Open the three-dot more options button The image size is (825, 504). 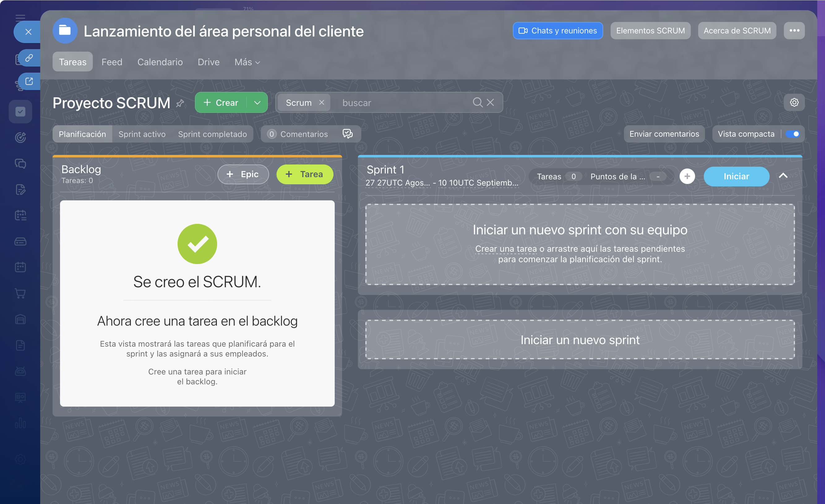(x=794, y=30)
